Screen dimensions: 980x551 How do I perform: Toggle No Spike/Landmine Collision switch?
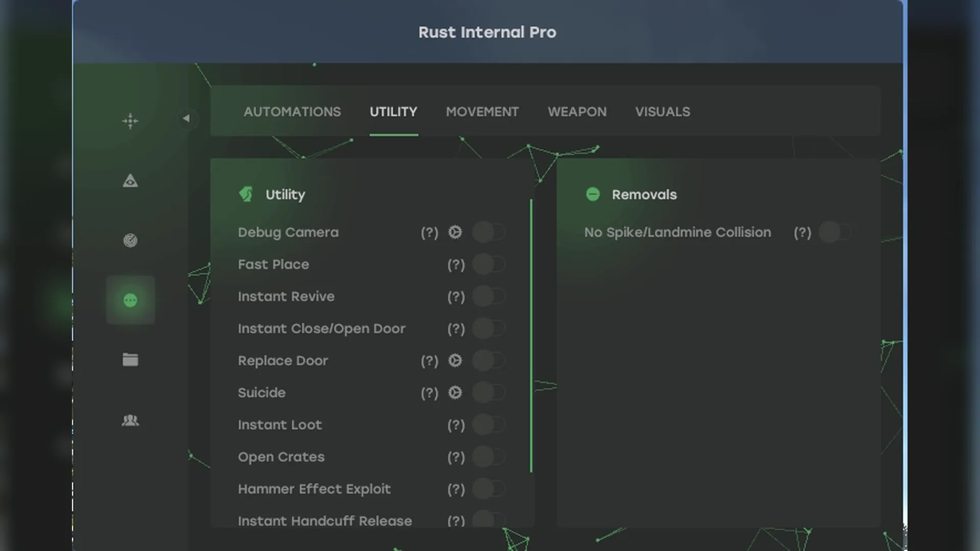(x=835, y=232)
